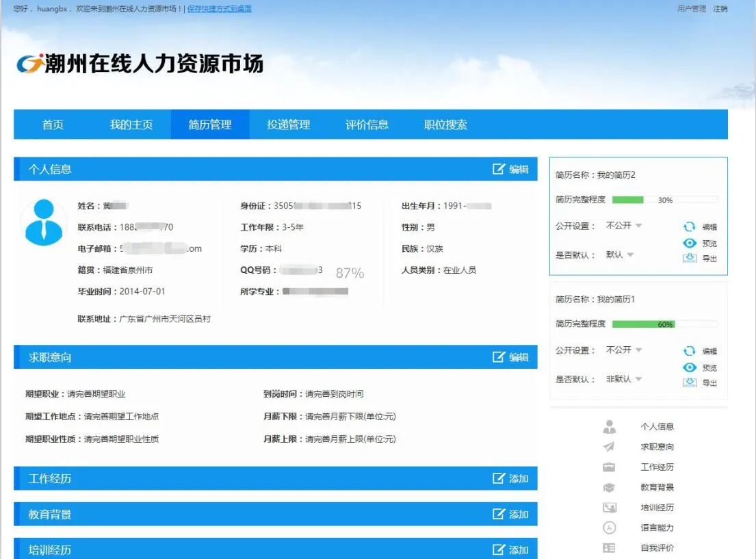Click the export icon for 我的简历1
The height and width of the screenshot is (559, 756).
[690, 382]
